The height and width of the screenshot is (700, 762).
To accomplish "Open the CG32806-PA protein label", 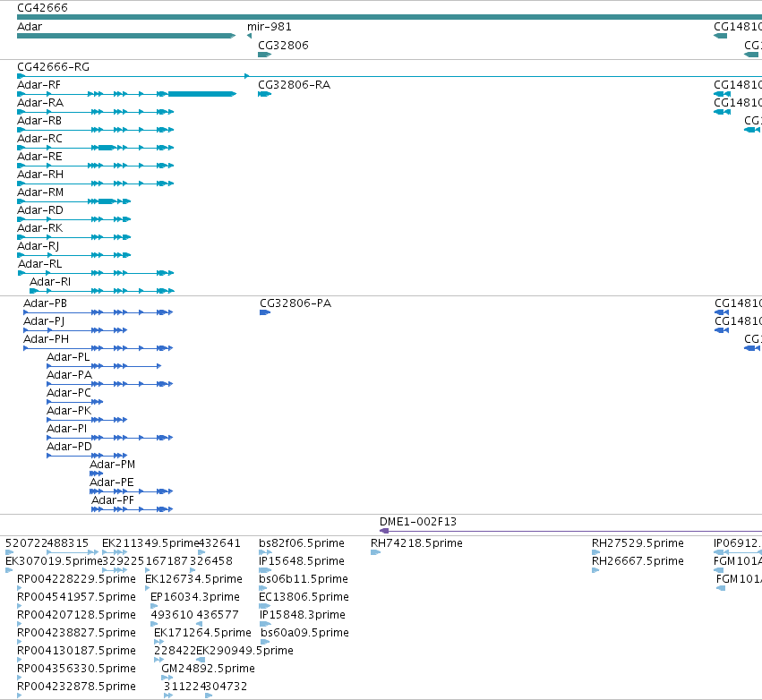I will 295,303.
